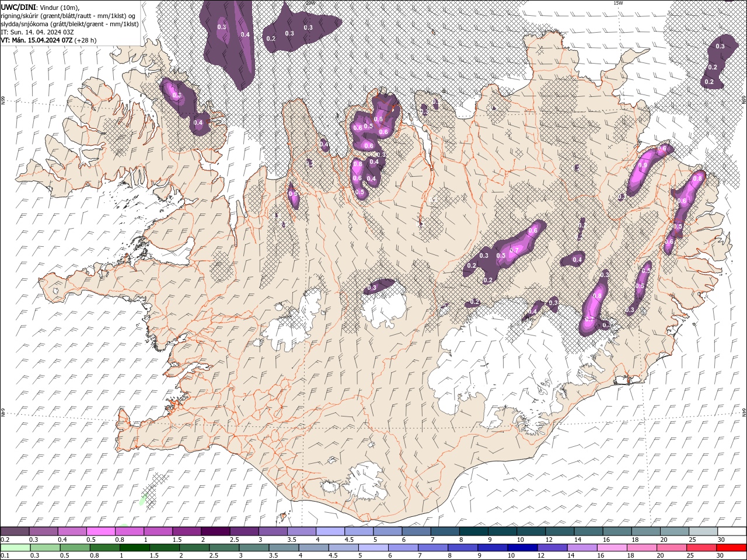
Task: Click the 'IT: Sun. 14. 04. 2024 03Z' line
Action: (x=37, y=32)
